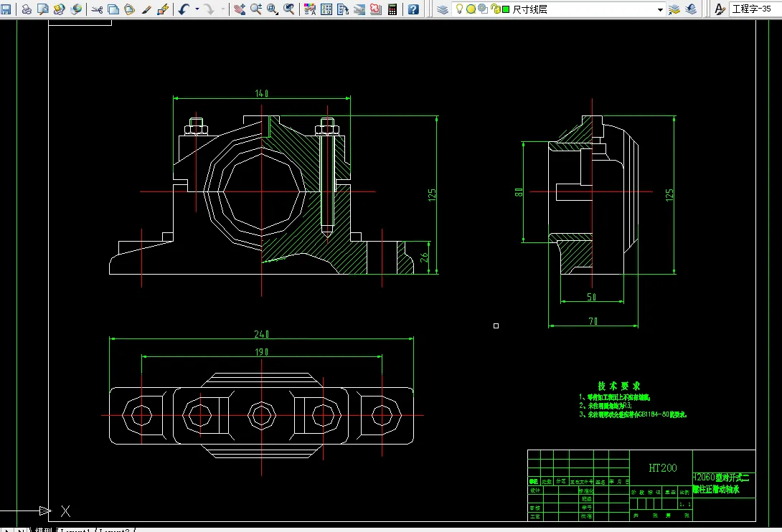Select the 50 dimension text
782x532 pixels.
pyautogui.click(x=591, y=297)
